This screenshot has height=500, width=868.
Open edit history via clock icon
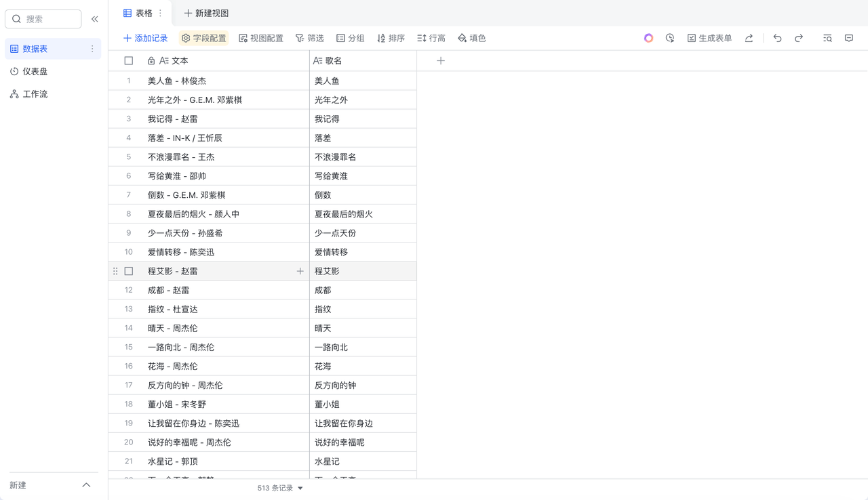[670, 38]
